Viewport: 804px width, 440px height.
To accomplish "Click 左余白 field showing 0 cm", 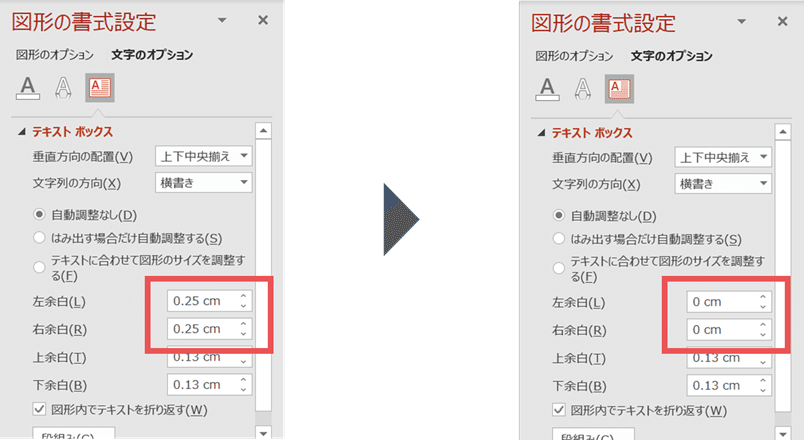I will point(729,302).
